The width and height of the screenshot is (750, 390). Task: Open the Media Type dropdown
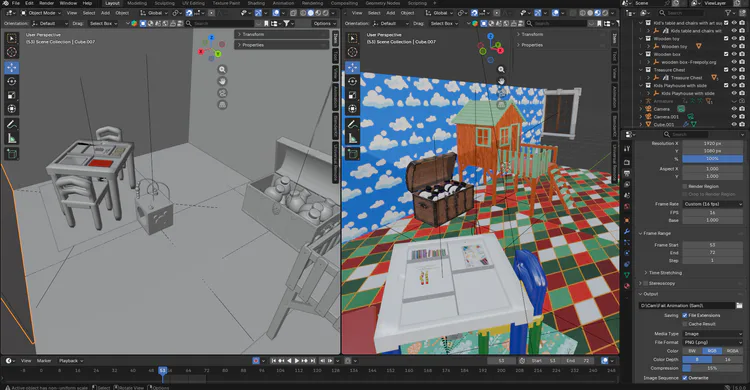pyautogui.click(x=713, y=334)
